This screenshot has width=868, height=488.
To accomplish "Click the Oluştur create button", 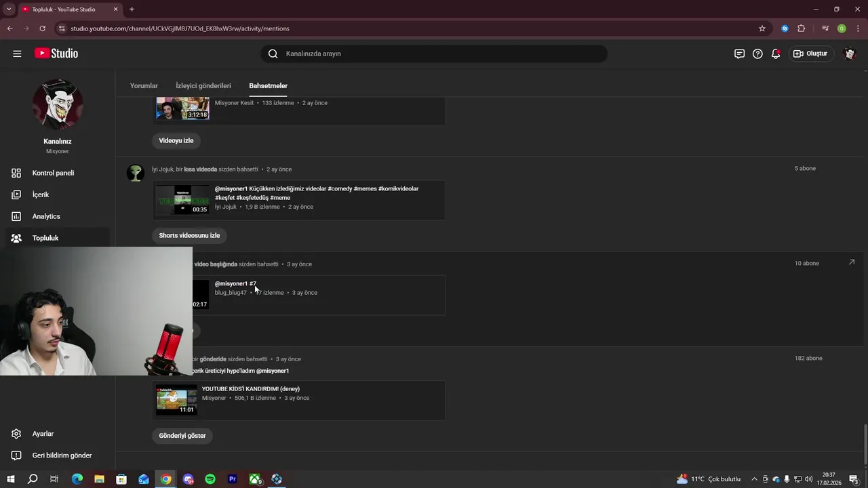I will pyautogui.click(x=810, y=54).
